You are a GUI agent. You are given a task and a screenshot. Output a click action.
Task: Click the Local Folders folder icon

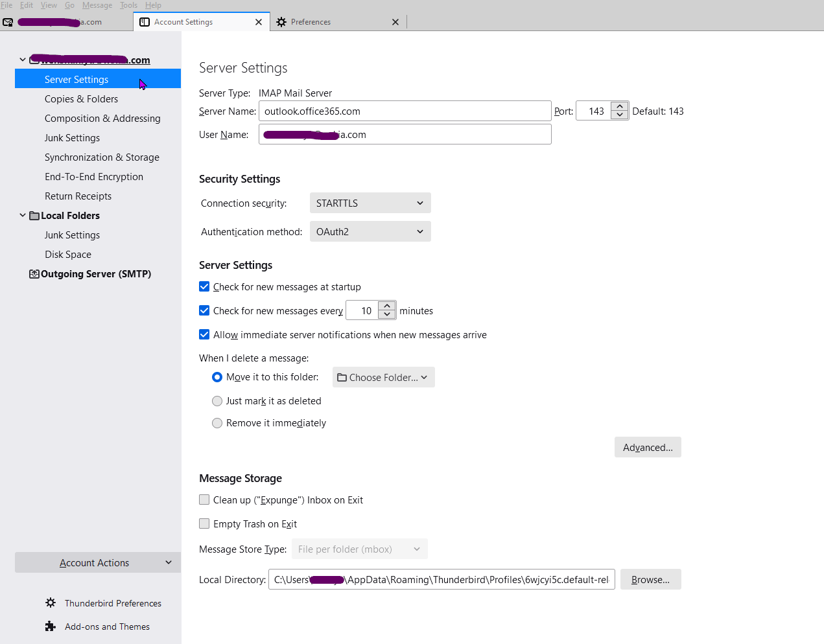pyautogui.click(x=34, y=216)
